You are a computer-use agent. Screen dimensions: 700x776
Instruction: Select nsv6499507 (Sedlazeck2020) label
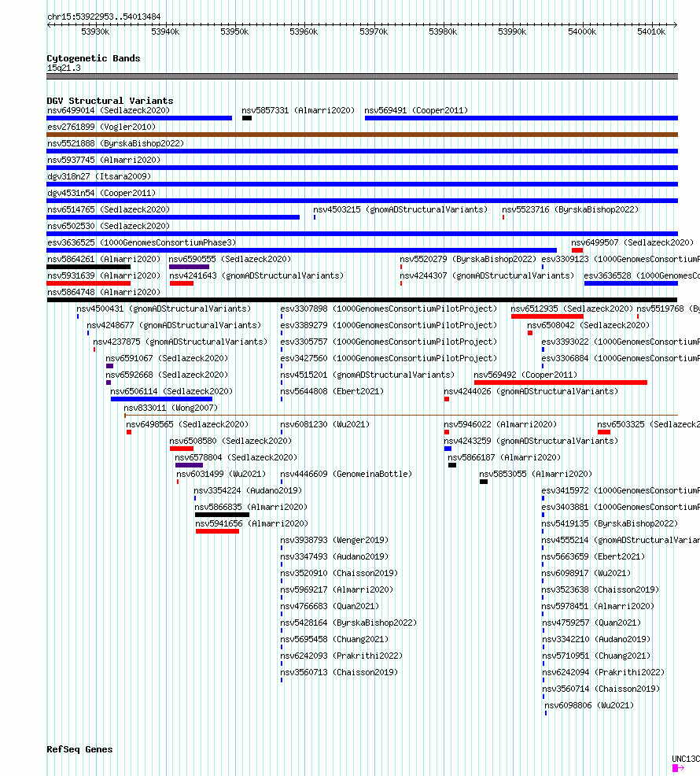(632, 242)
